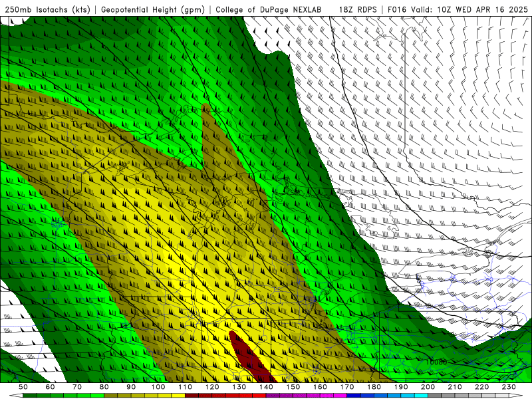The image size is (532, 399).
Task: Click the 140 value on the color scale
Action: 266,387
